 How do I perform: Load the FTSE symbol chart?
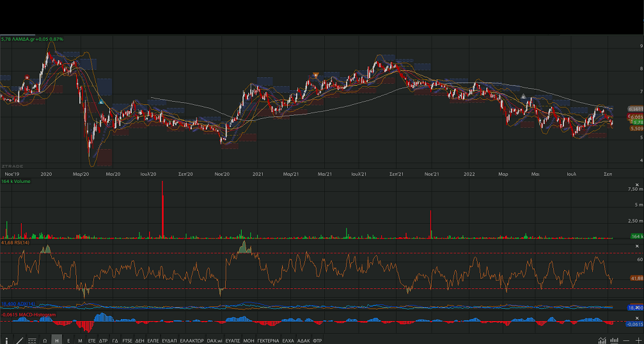tap(127, 340)
